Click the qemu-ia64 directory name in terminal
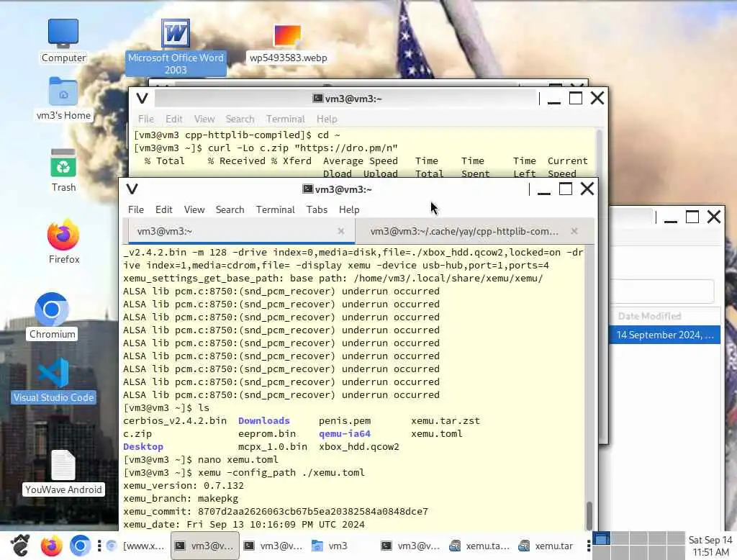 coord(345,433)
